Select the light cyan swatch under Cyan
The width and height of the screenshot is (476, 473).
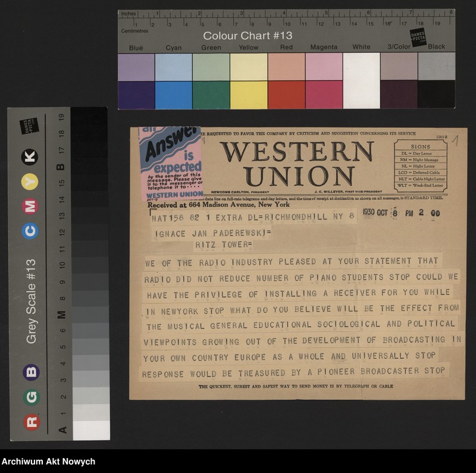pyautogui.click(x=174, y=67)
